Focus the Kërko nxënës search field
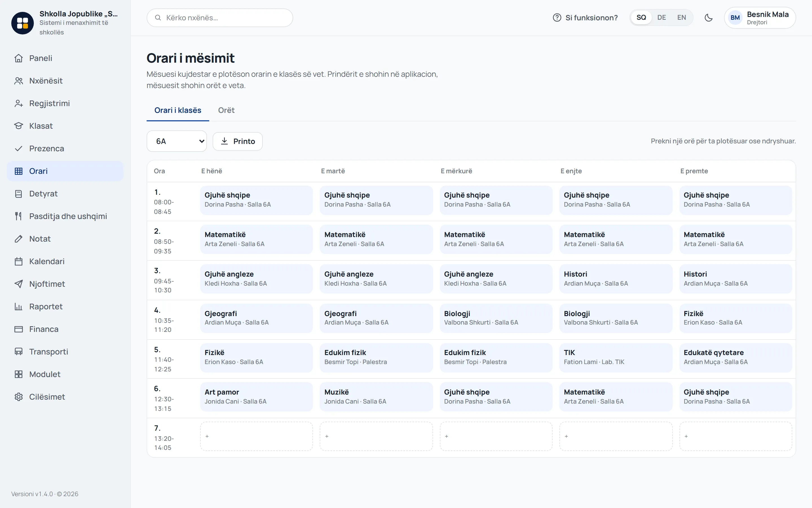Image resolution: width=812 pixels, height=508 pixels. [x=220, y=18]
